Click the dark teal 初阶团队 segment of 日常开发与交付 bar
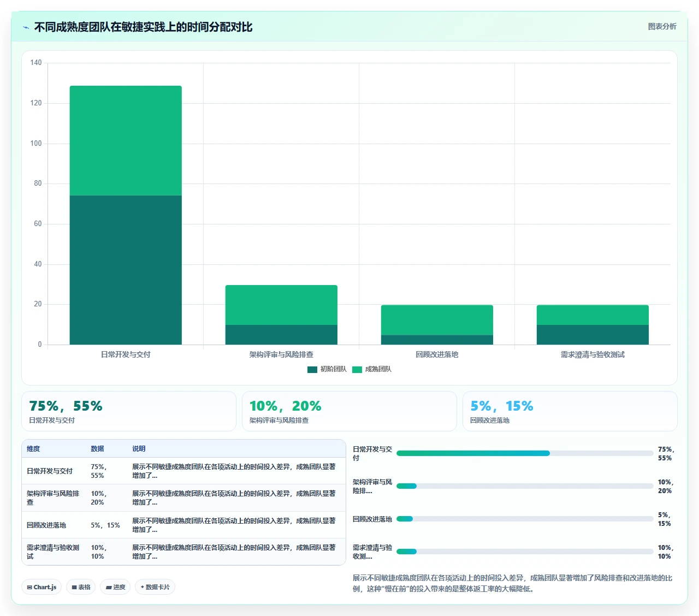Viewport: 699px width, 616px height. (x=126, y=270)
